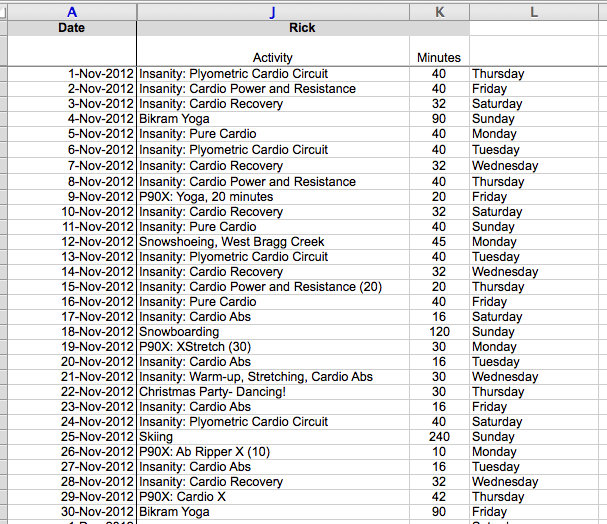Click the column K header

pyautogui.click(x=439, y=11)
